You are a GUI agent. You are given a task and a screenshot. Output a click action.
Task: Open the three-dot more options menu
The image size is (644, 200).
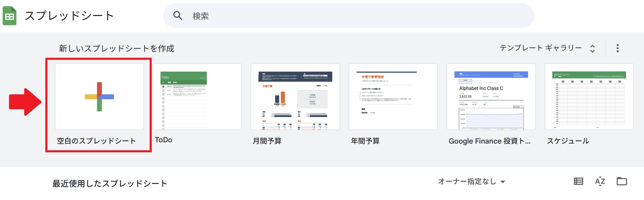coord(617,48)
